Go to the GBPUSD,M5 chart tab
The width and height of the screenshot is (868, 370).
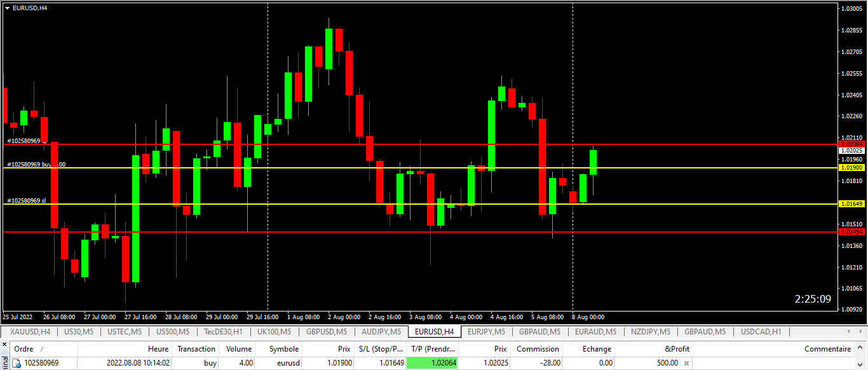coord(326,331)
